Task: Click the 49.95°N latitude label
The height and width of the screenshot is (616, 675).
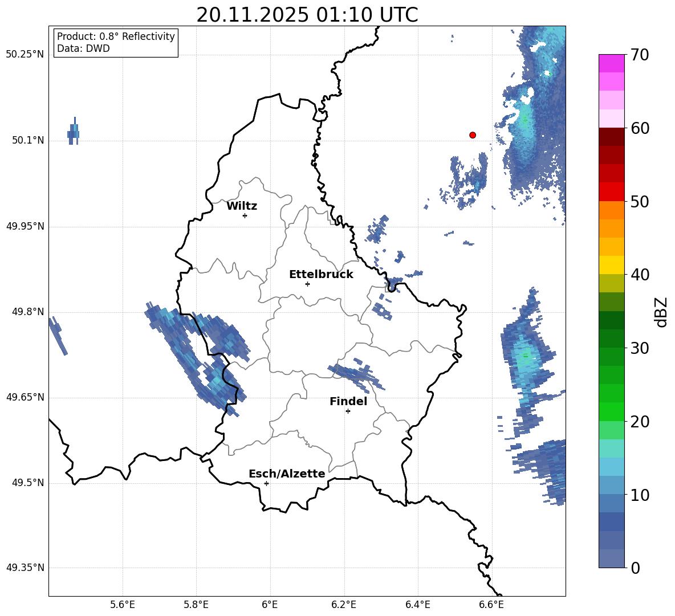Action: (x=25, y=226)
